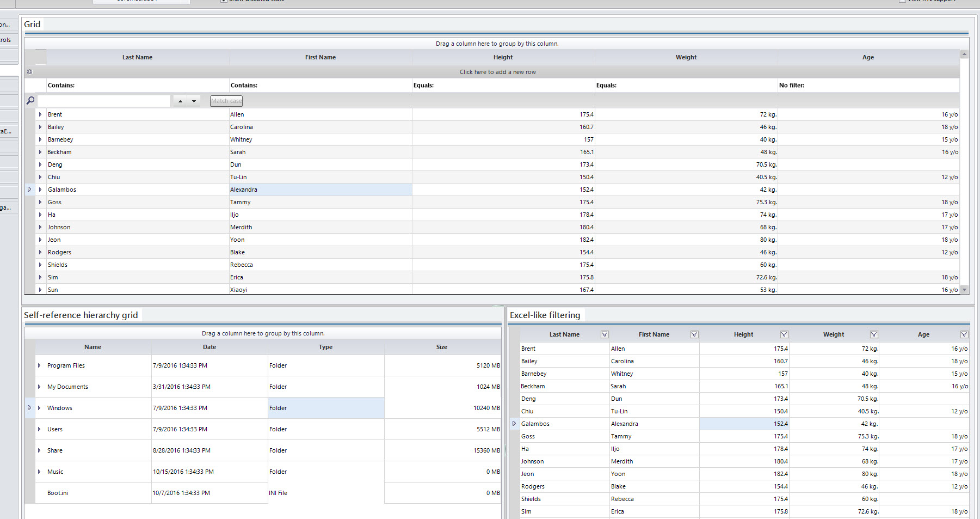Expand the Goss row in the Grid
The width and height of the screenshot is (980, 519).
pyautogui.click(x=40, y=202)
